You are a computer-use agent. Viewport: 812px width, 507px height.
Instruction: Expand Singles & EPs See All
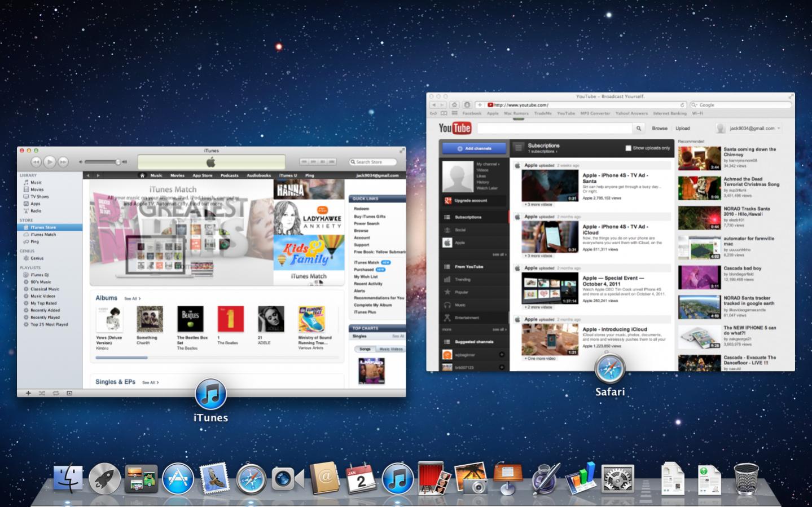pos(150,382)
